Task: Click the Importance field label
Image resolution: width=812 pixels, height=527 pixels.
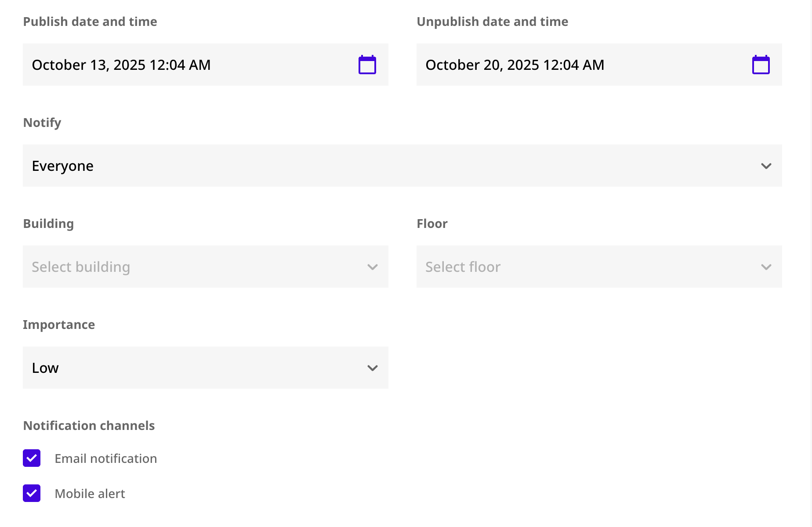Action: pyautogui.click(x=59, y=325)
